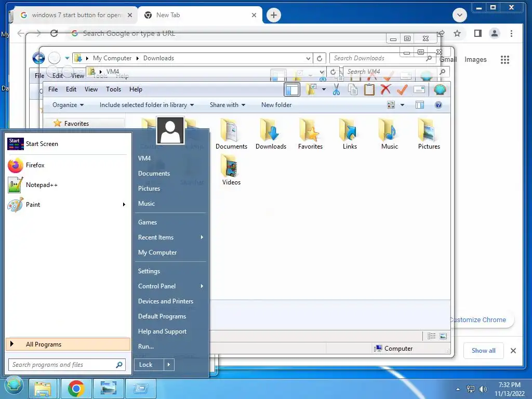
Task: Open the Share with dropdown
Action: tap(228, 105)
